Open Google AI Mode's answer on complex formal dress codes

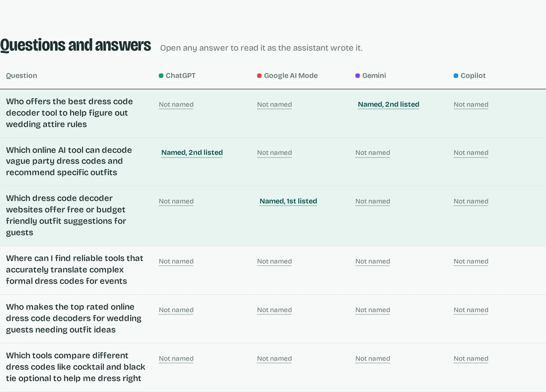[274, 261]
